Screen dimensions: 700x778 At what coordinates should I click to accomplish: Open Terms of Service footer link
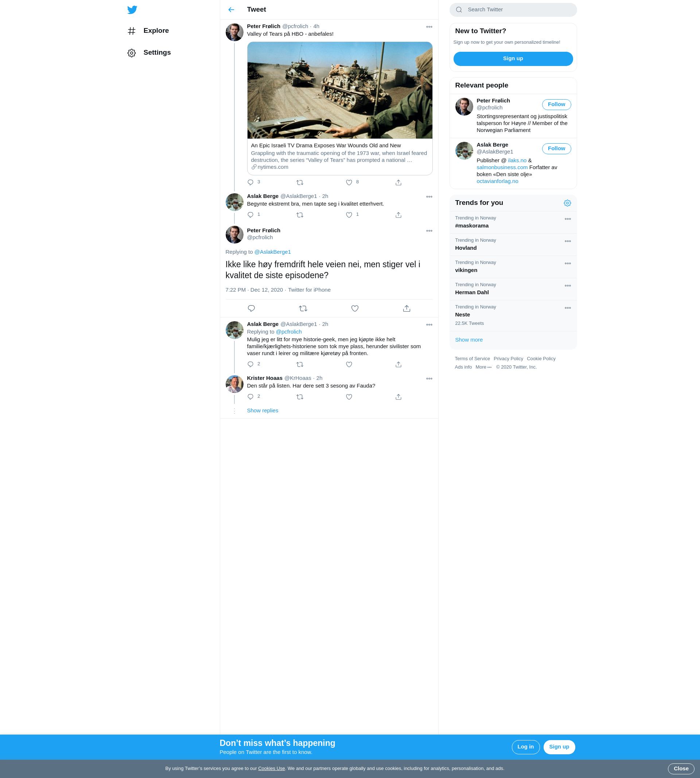coord(472,359)
